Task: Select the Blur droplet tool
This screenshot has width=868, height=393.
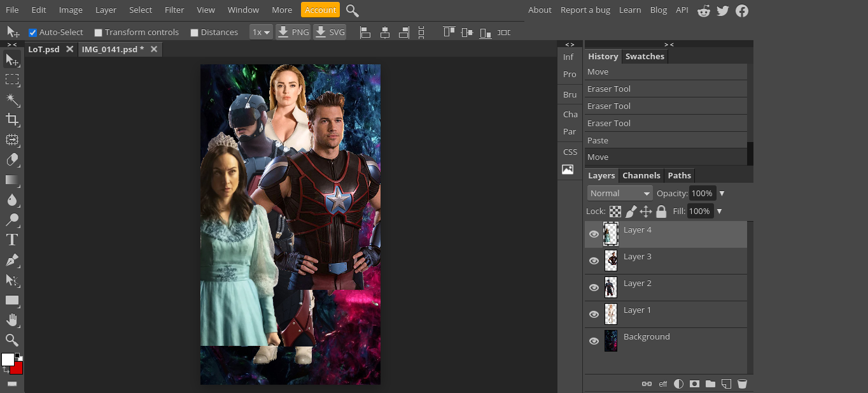Action: [12, 200]
